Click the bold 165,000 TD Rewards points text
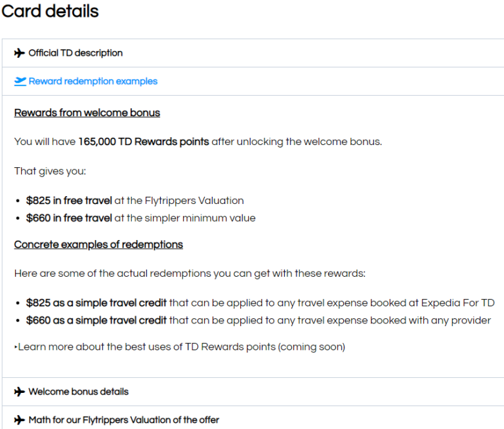The width and height of the screenshot is (504, 429). click(144, 142)
